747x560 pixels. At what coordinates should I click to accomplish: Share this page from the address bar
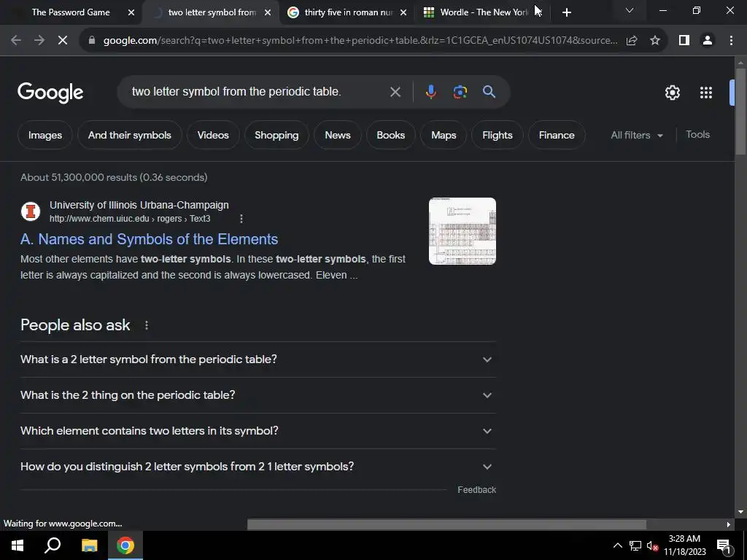[632, 41]
